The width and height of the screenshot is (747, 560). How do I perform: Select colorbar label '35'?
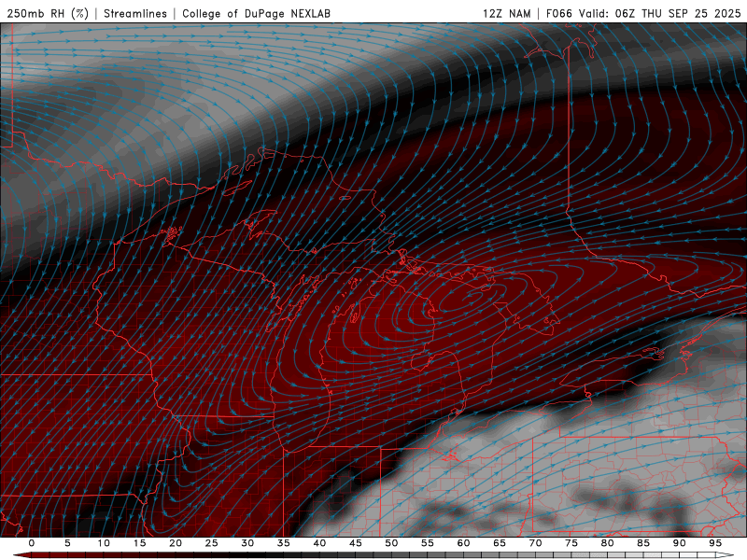tap(284, 543)
